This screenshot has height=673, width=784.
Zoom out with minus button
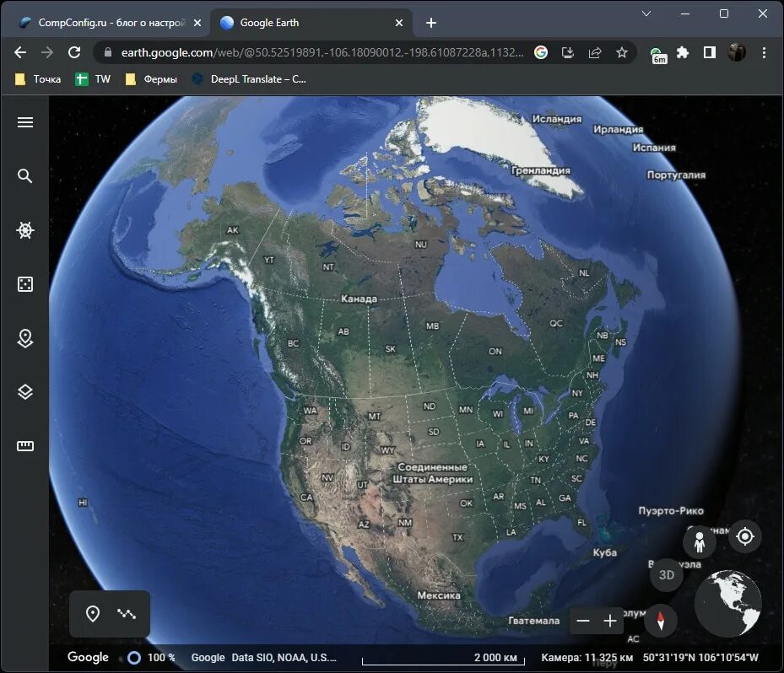(x=583, y=621)
